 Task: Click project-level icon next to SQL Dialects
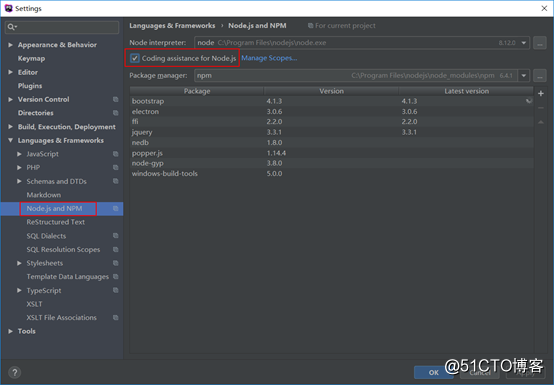[116, 236]
